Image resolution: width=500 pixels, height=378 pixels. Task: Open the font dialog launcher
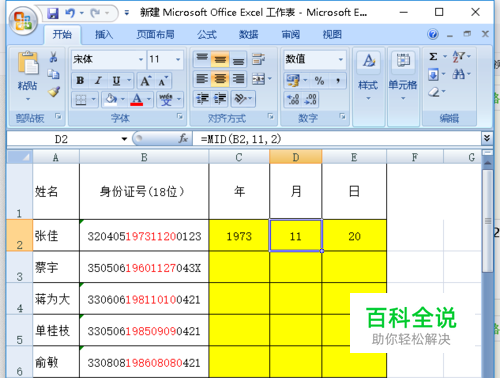coord(180,116)
